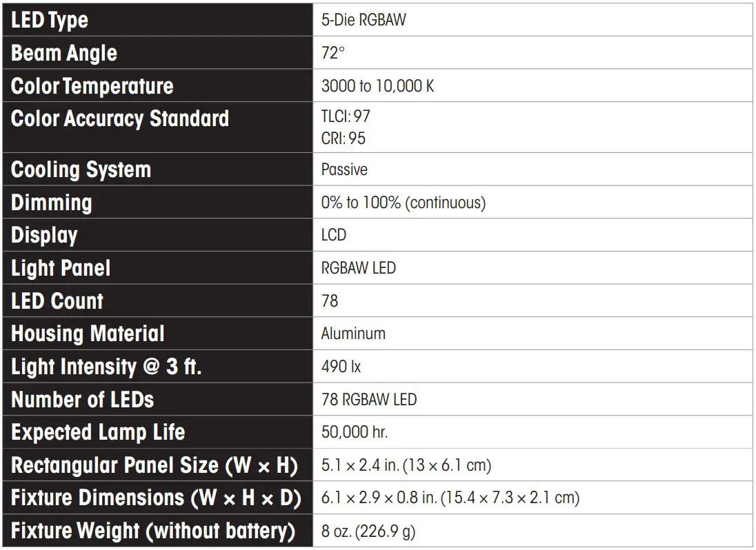
Task: Select the Color Temperature label
Action: [92, 86]
